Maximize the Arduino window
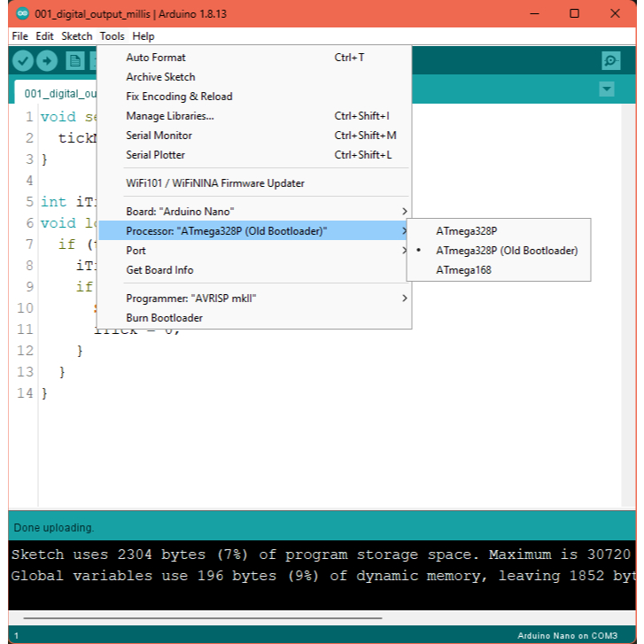644x644 pixels. [x=574, y=13]
